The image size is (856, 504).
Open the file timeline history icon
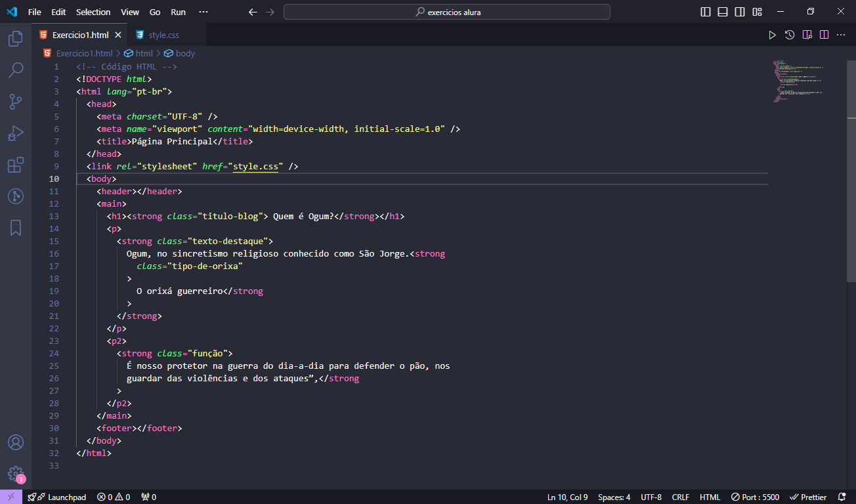790,35
